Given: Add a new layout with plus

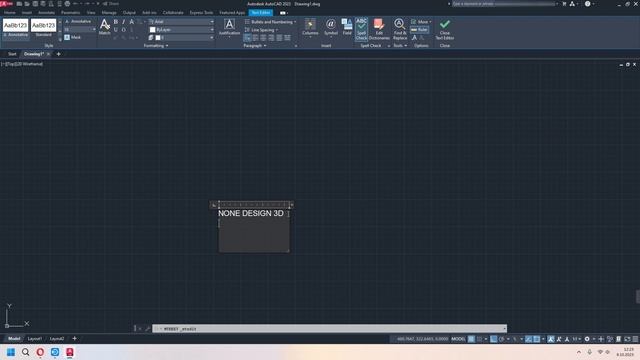Looking at the screenshot, I should (74, 338).
